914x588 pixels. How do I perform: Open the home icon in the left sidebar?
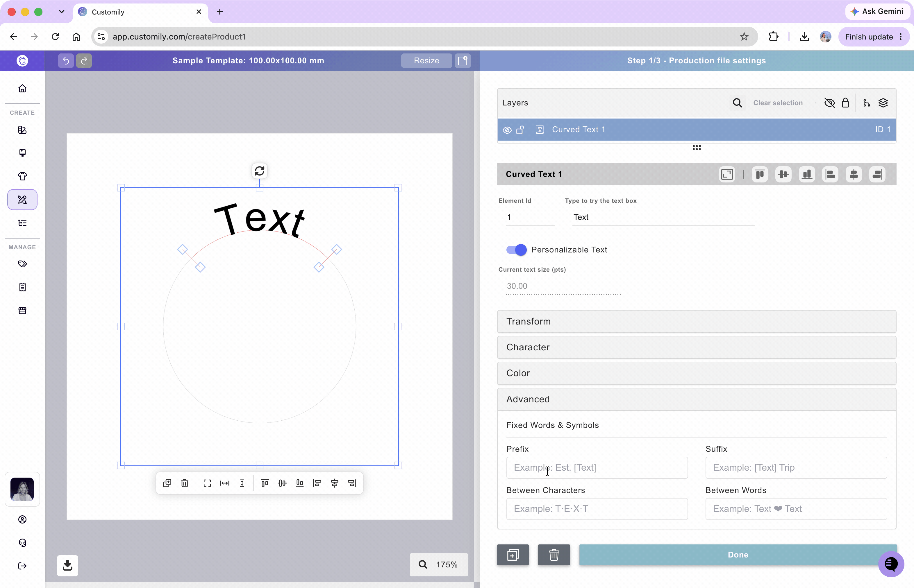coord(23,89)
